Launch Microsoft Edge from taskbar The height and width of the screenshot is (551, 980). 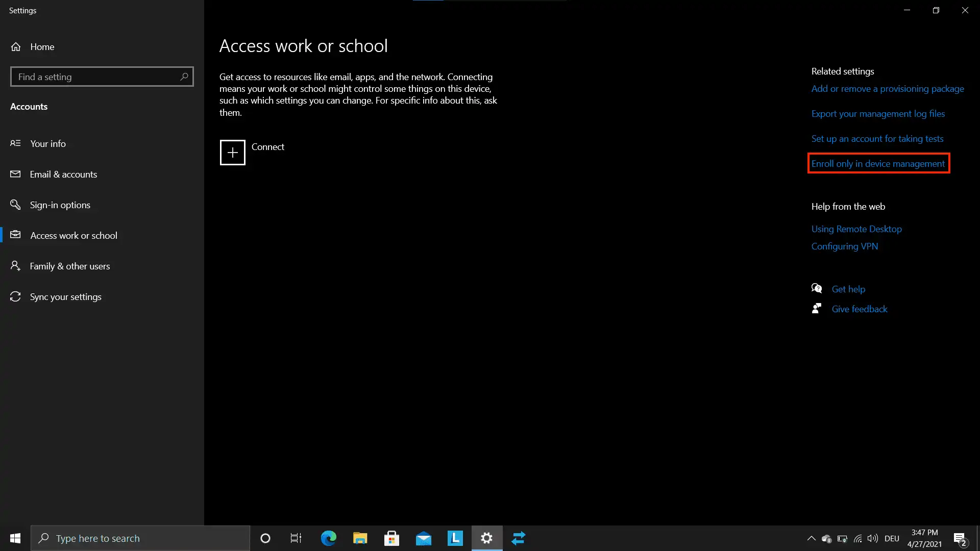[328, 538]
